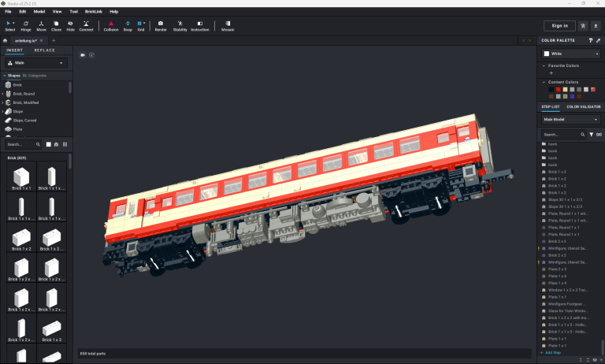This screenshot has width=605, height=364.
Task: Select the Hinge tool
Action: click(x=26, y=26)
